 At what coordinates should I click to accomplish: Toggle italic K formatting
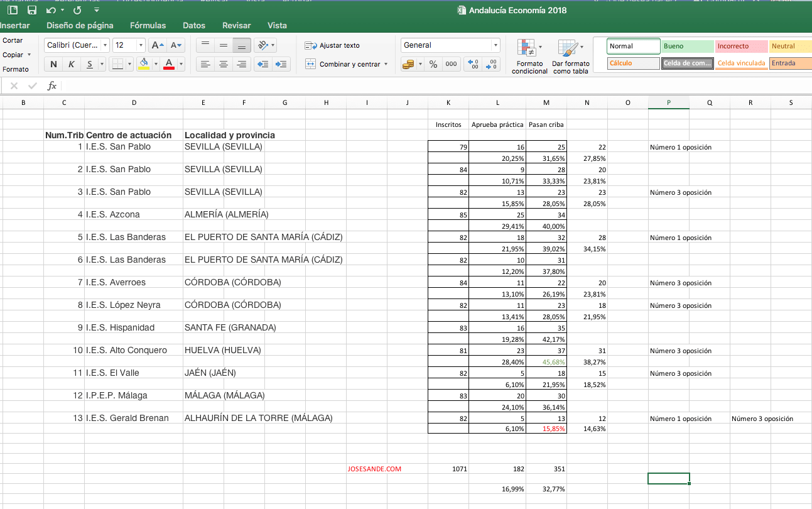71,64
